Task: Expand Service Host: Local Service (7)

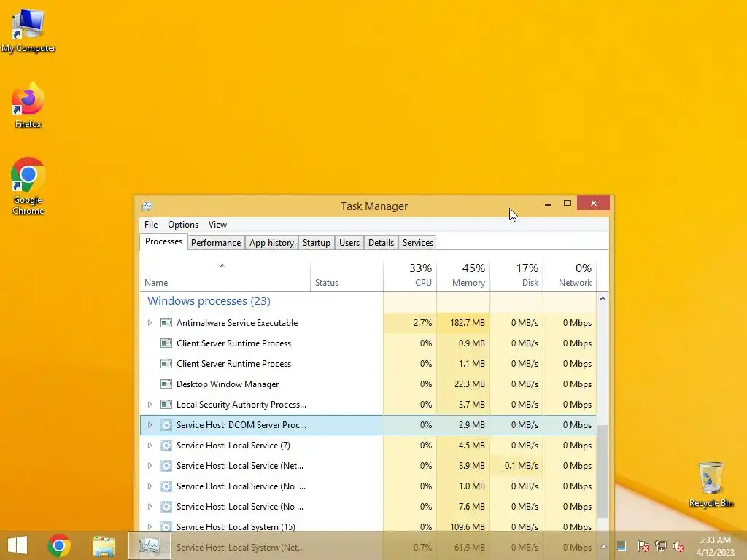Action: pos(150,446)
